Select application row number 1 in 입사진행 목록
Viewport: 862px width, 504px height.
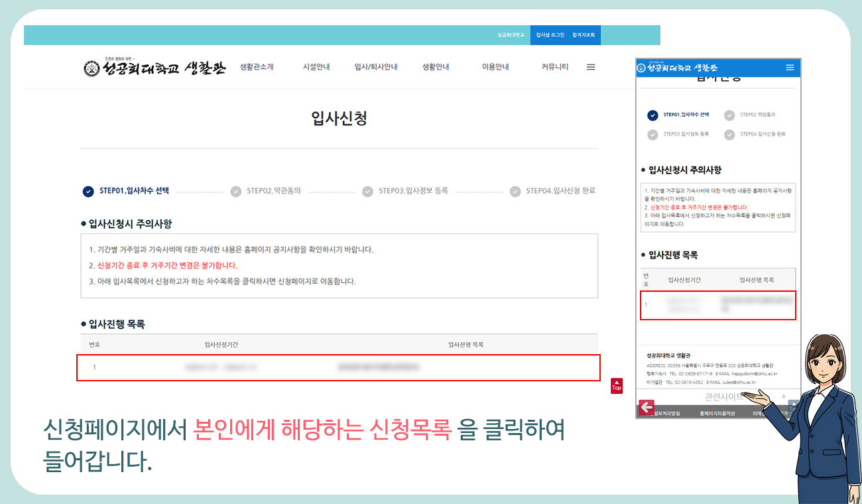(x=338, y=367)
